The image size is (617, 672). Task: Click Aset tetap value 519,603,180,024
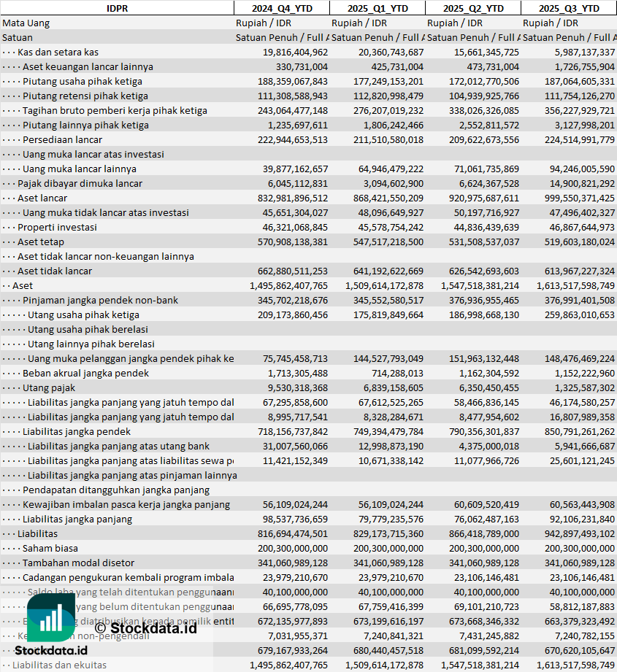(580, 242)
